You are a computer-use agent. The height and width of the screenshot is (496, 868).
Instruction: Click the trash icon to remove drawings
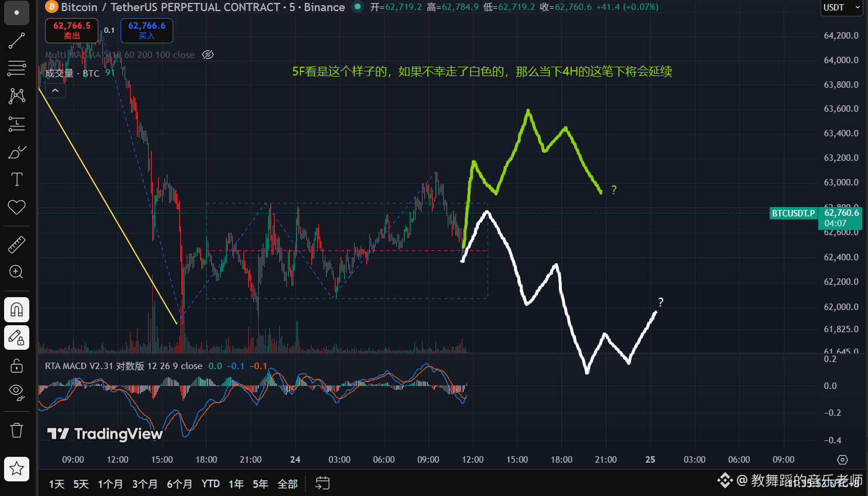(16, 430)
